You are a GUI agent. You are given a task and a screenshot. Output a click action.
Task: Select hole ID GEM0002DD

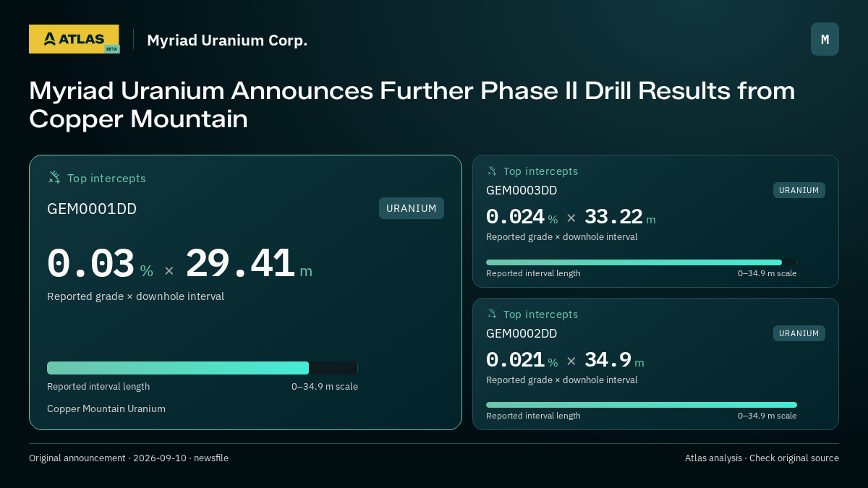click(x=522, y=333)
